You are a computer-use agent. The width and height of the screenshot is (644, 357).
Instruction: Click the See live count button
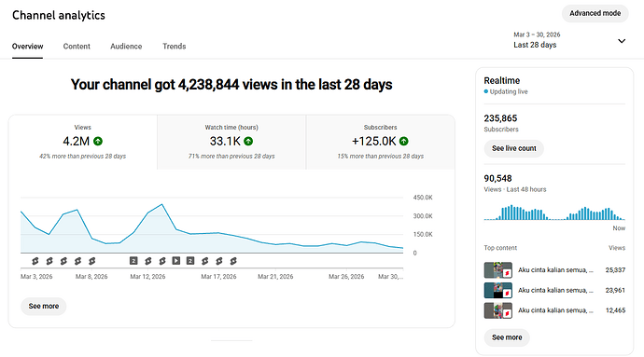tap(514, 148)
